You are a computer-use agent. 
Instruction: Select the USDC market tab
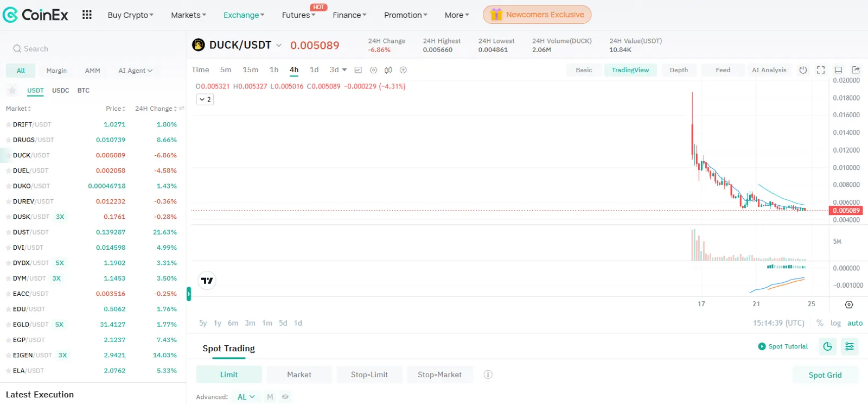click(x=60, y=91)
